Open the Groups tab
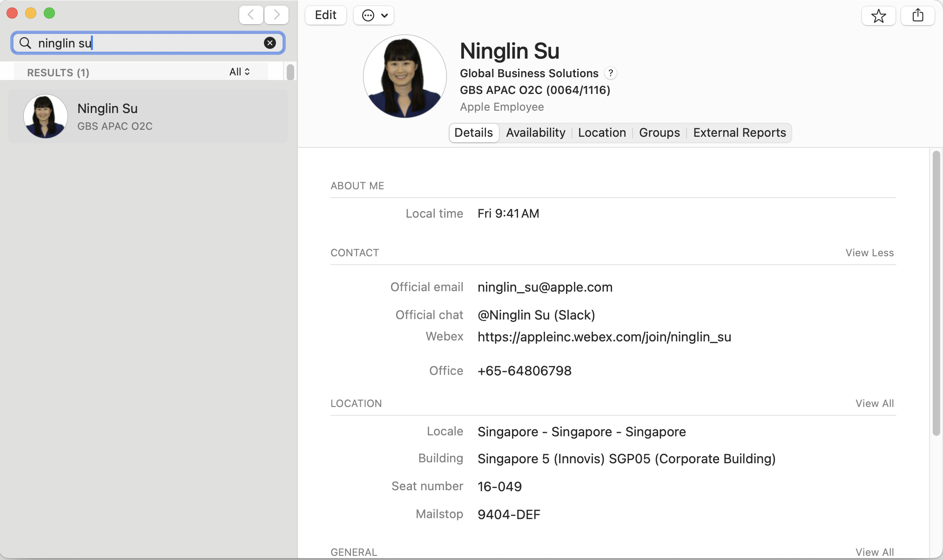 tap(660, 133)
